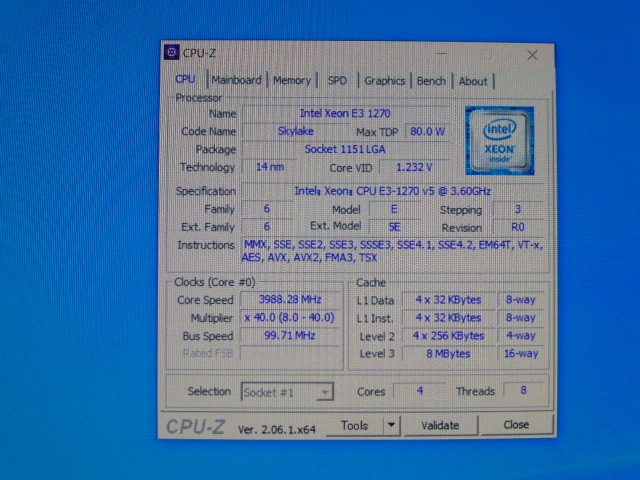
Task: Click the L1 Data 8-way value
Action: [x=520, y=300]
